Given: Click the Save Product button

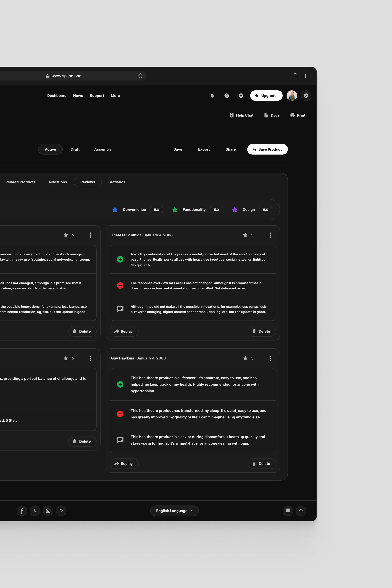Looking at the screenshot, I should point(267,149).
